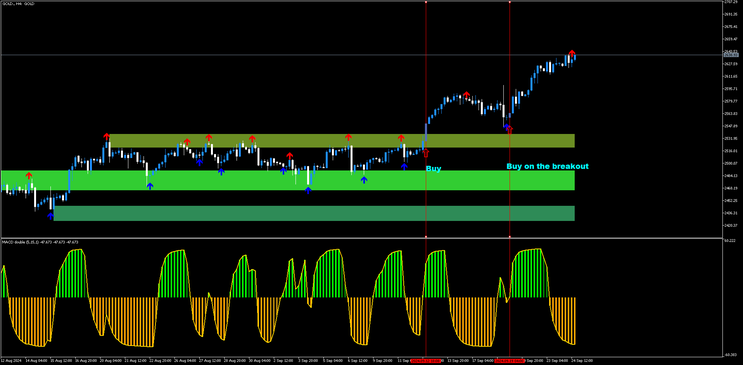The image size is (743, 365).
Task: Click second red date label on time axis
Action: [x=509, y=361]
